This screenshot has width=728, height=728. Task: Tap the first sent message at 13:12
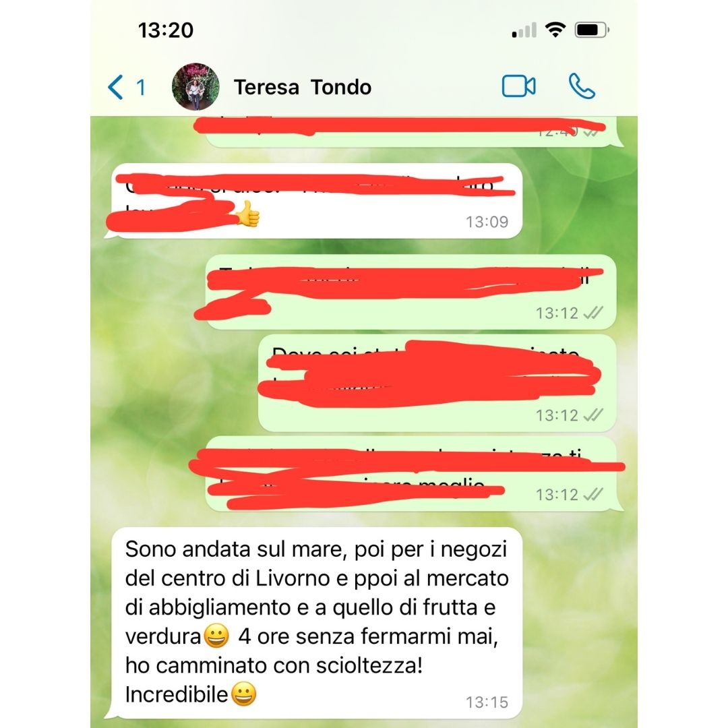pos(411,292)
